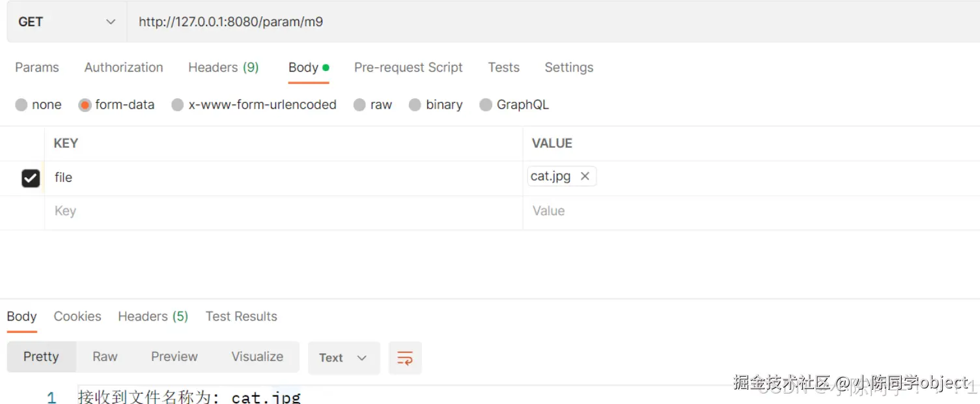The image size is (980, 404).
Task: Open the Settings tab
Action: 569,67
